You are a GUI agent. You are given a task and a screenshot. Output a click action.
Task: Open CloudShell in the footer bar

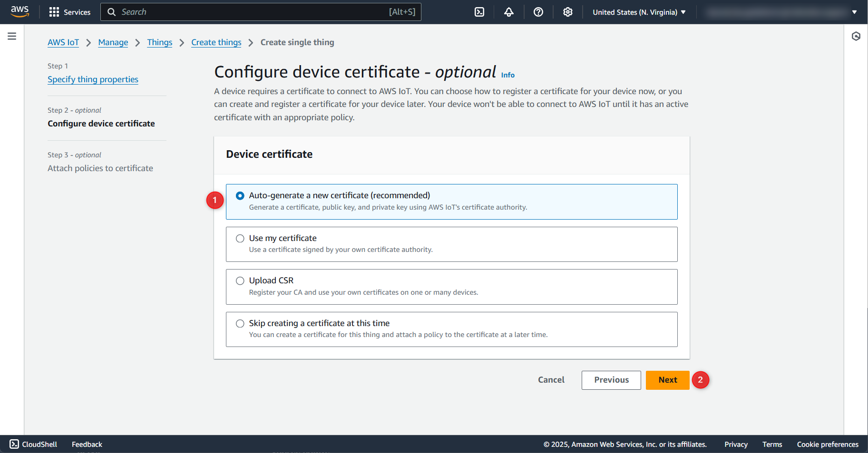coord(33,444)
